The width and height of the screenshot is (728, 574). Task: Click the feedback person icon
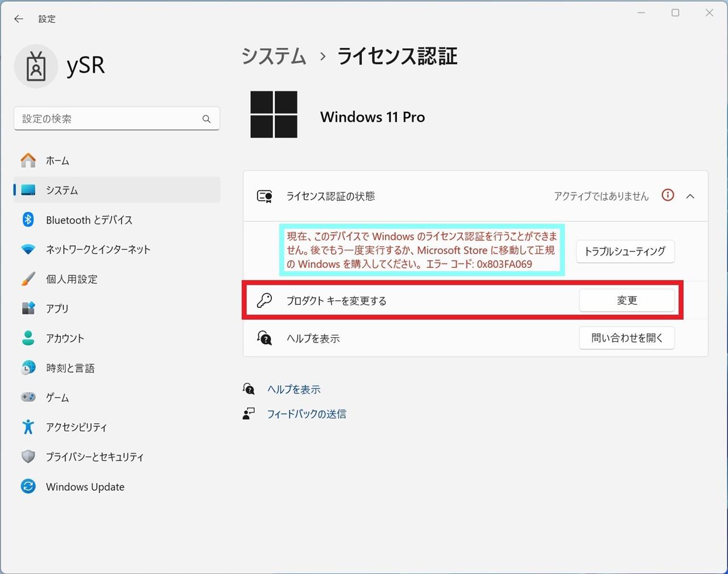[249, 414]
